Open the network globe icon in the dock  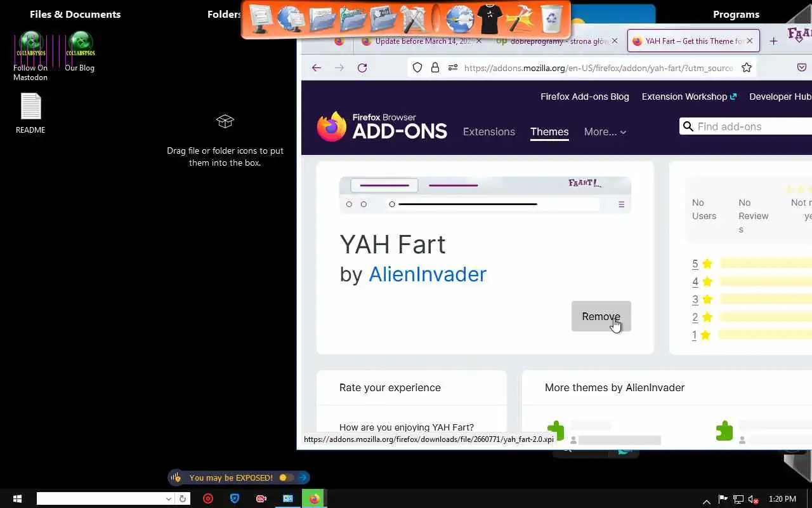coord(292,19)
